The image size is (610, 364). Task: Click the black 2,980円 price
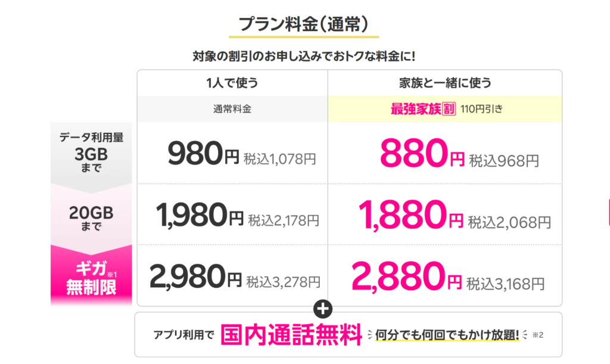196,278
